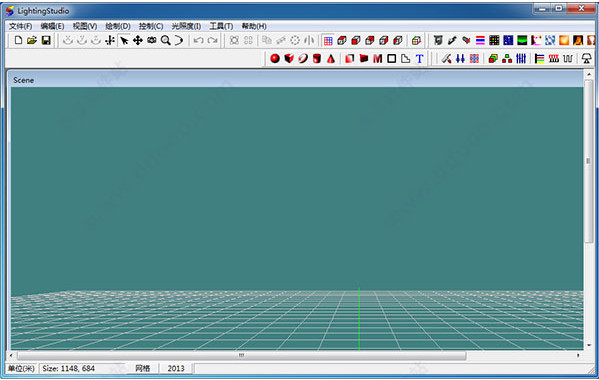Choose the four-way move pan tool
The height and width of the screenshot is (380, 599).
point(138,40)
